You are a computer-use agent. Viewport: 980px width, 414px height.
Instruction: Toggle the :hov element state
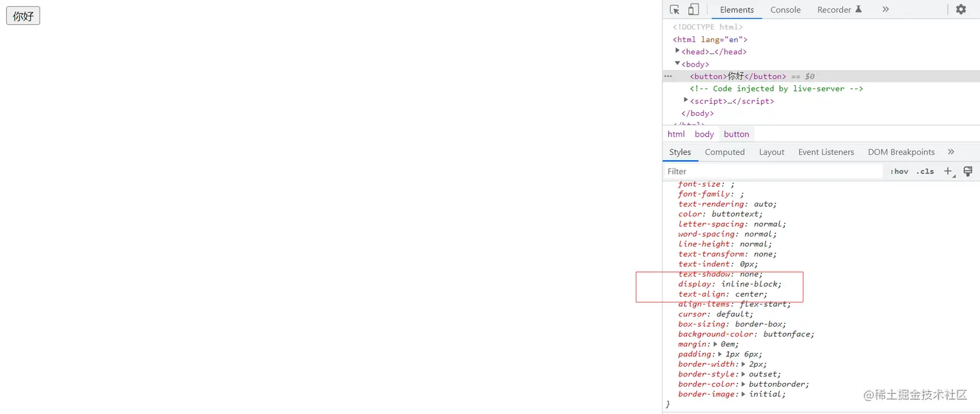899,172
